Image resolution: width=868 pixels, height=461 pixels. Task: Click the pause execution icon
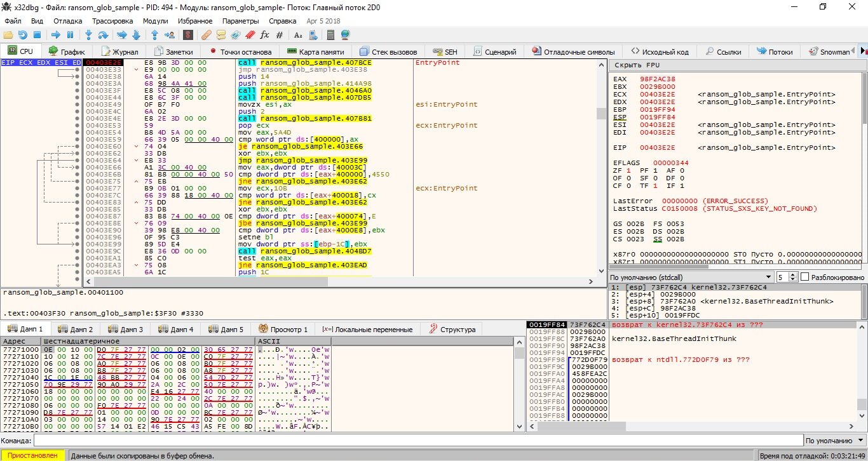[x=70, y=35]
